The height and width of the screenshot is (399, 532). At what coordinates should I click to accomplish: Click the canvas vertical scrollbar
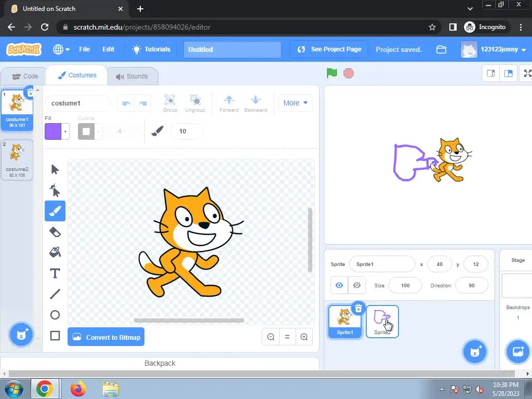coord(310,240)
